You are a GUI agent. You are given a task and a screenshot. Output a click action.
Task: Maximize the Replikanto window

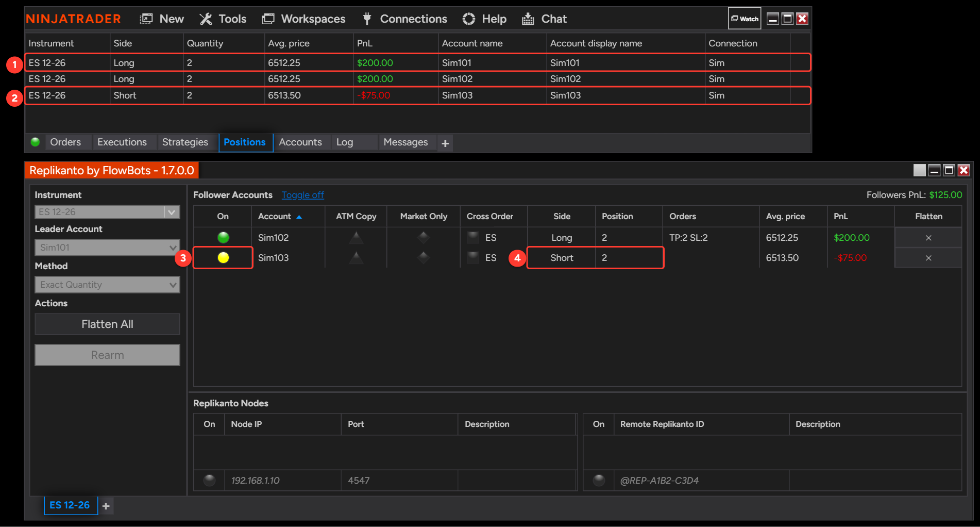tap(949, 170)
